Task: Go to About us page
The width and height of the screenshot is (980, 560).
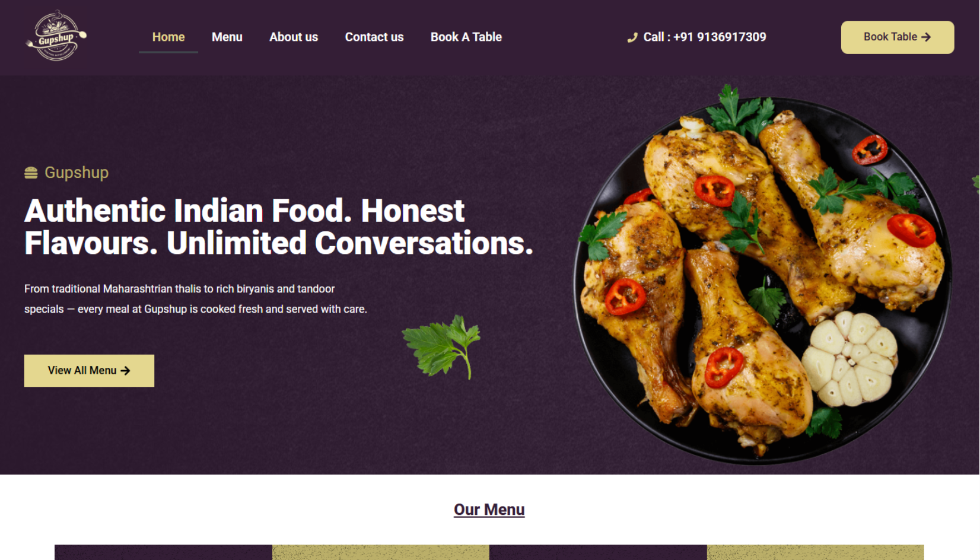Action: coord(294,37)
